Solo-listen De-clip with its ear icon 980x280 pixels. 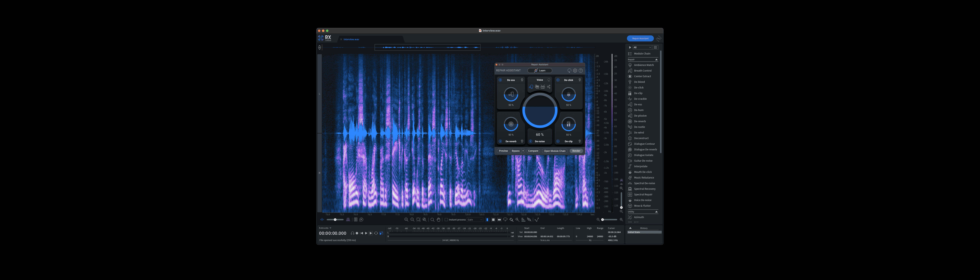click(580, 141)
